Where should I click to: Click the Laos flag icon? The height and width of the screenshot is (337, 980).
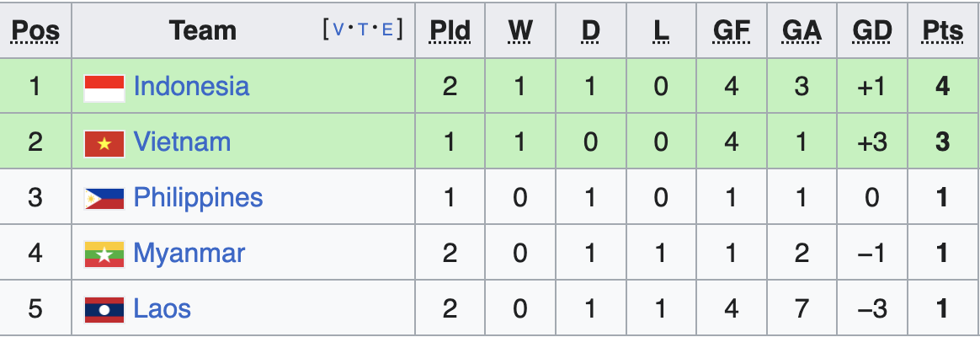[104, 310]
